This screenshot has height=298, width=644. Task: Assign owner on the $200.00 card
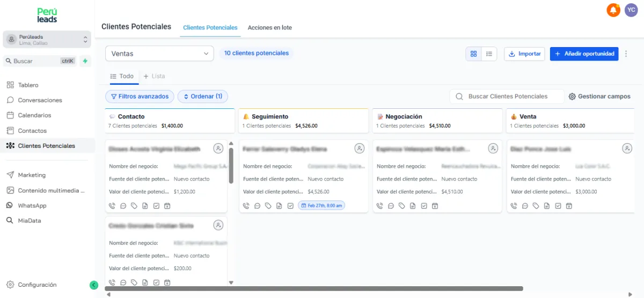pyautogui.click(x=218, y=225)
